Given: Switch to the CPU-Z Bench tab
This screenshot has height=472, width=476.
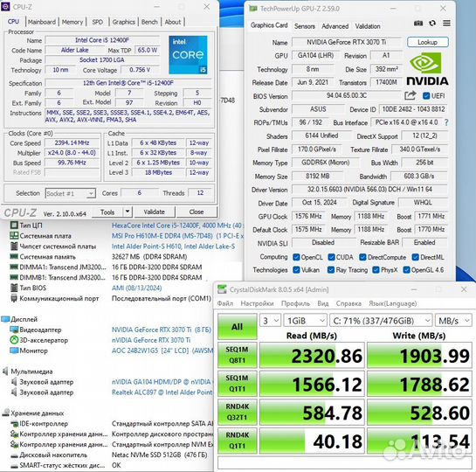Looking at the screenshot, I should [149, 22].
